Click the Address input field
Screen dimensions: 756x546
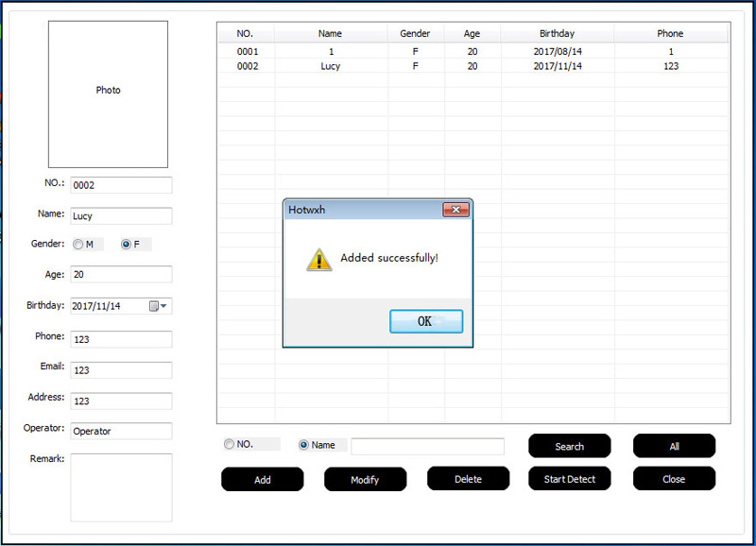121,401
